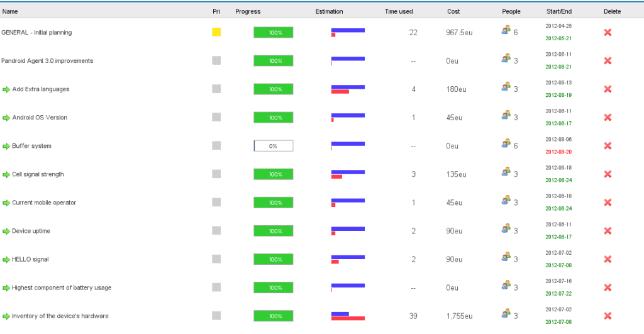Open people icon for Device uptime
644x334 pixels.
point(506,228)
